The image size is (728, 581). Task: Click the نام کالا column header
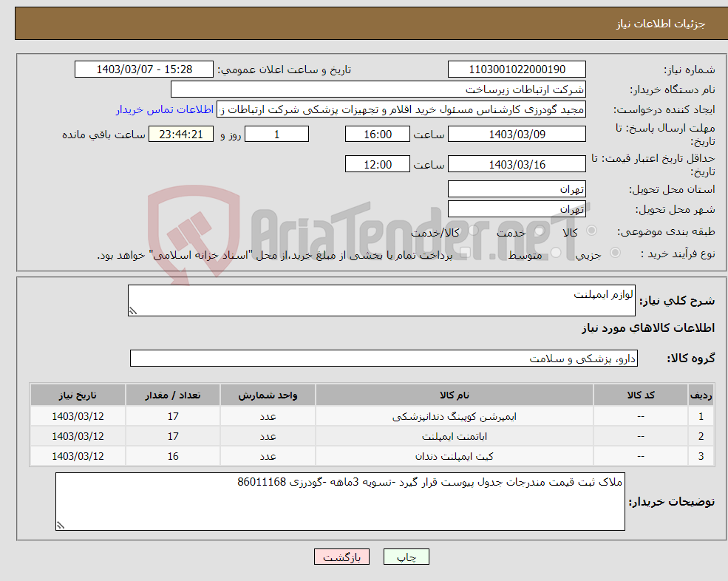[455, 395]
